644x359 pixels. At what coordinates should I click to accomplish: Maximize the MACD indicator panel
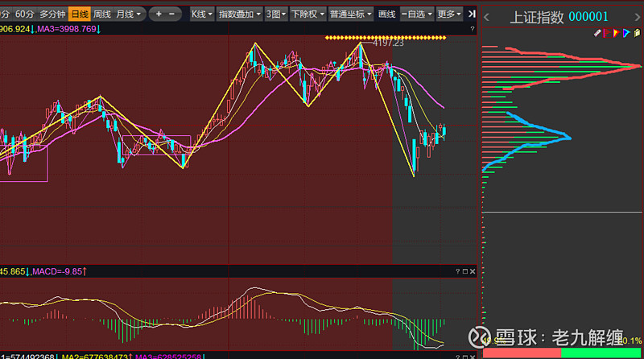tap(465, 271)
